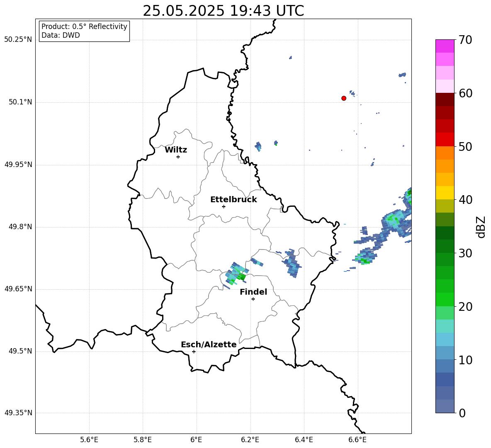Image resolution: width=491 pixels, height=448 pixels.
Task: Click the 60 label on colorbar
Action: [465, 93]
